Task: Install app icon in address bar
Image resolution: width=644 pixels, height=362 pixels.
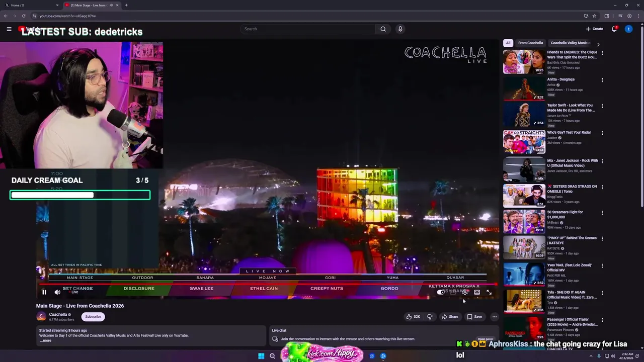Action: [586, 16]
